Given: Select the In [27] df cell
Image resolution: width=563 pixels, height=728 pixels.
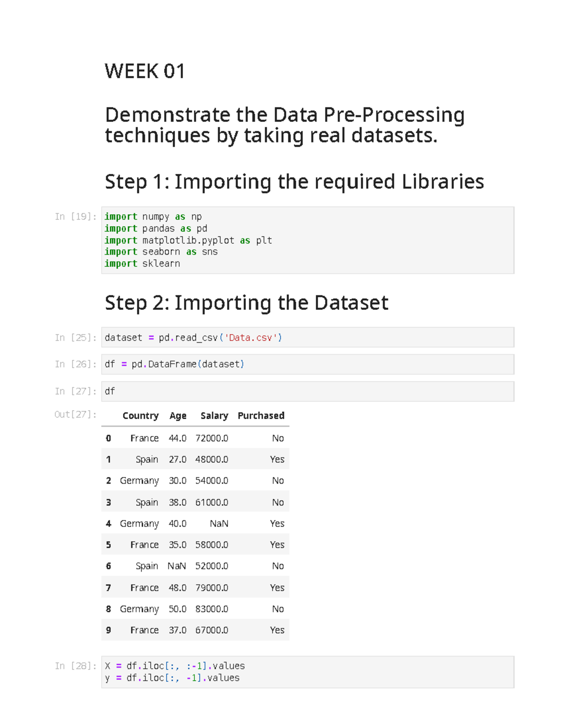Looking at the screenshot, I should tap(308, 391).
